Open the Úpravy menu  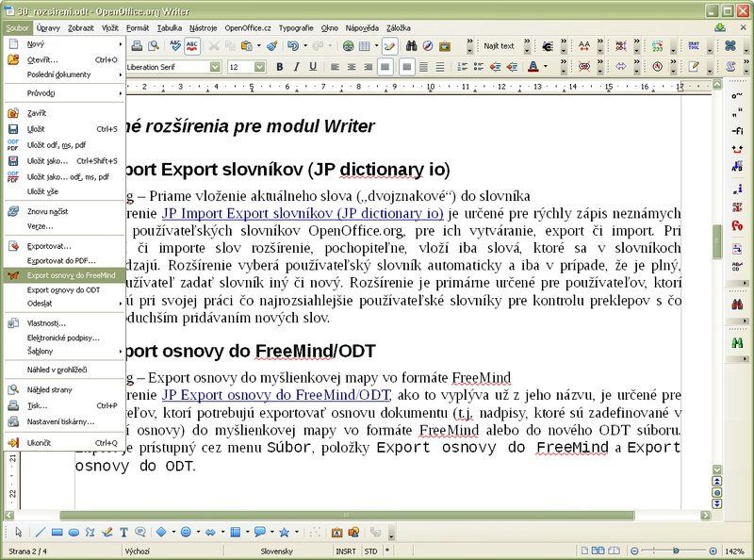(48, 28)
